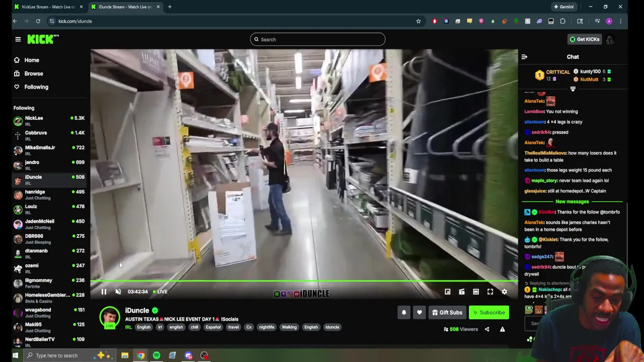Open Chrome profile avatar
Viewport: 644px width, 362px height.
[609, 21]
